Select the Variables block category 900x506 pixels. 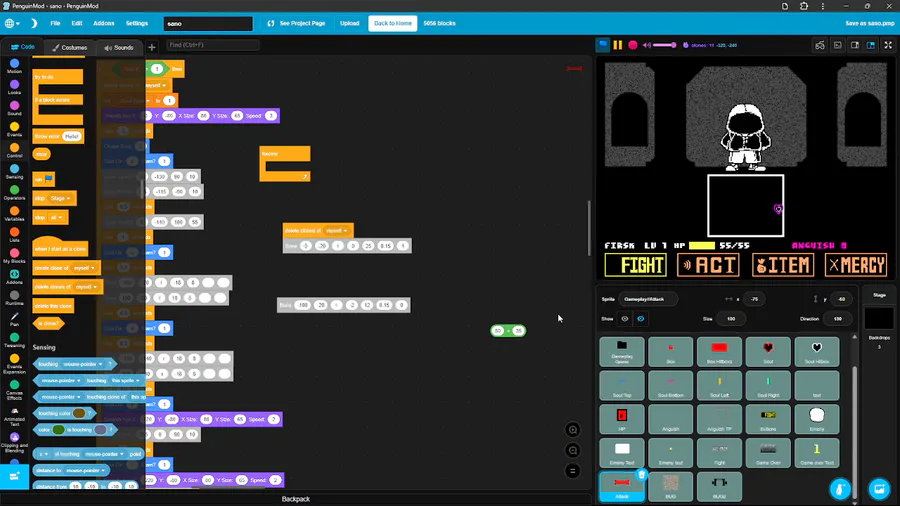pyautogui.click(x=14, y=214)
